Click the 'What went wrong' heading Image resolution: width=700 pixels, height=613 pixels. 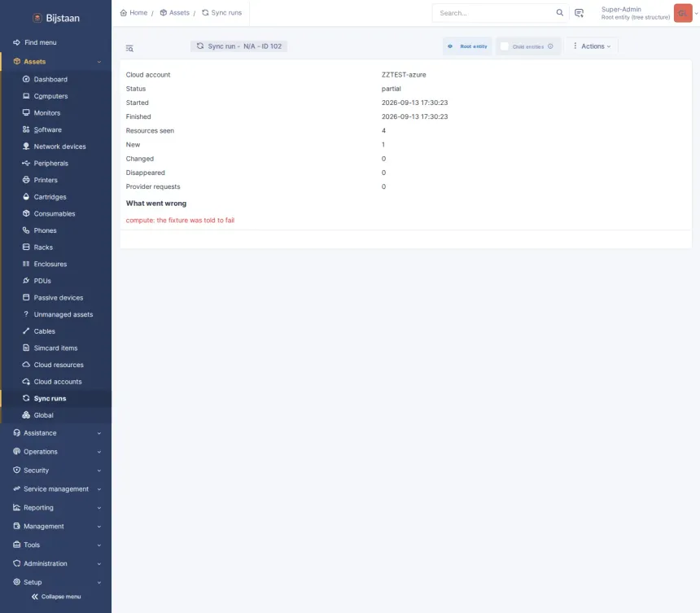pos(156,204)
